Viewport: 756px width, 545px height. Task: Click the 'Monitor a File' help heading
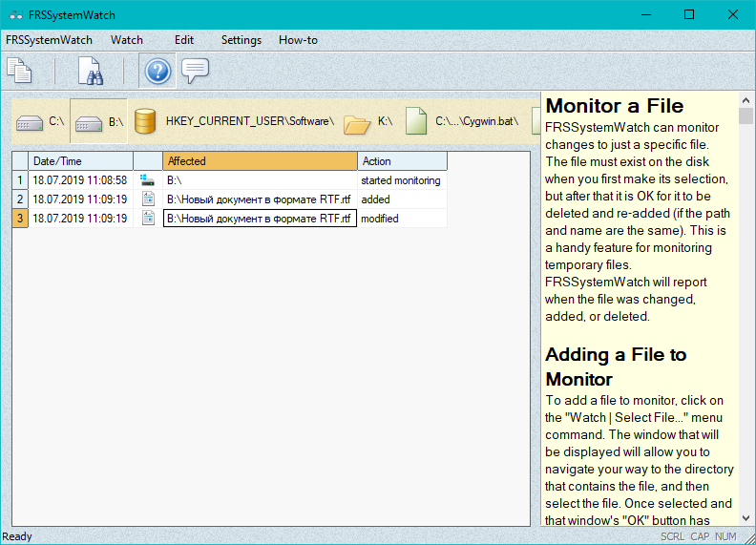[615, 106]
